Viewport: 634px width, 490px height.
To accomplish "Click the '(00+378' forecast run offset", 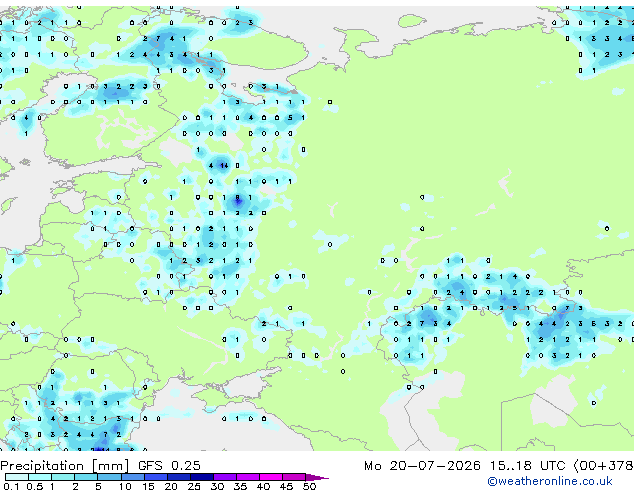I will 603,466.
